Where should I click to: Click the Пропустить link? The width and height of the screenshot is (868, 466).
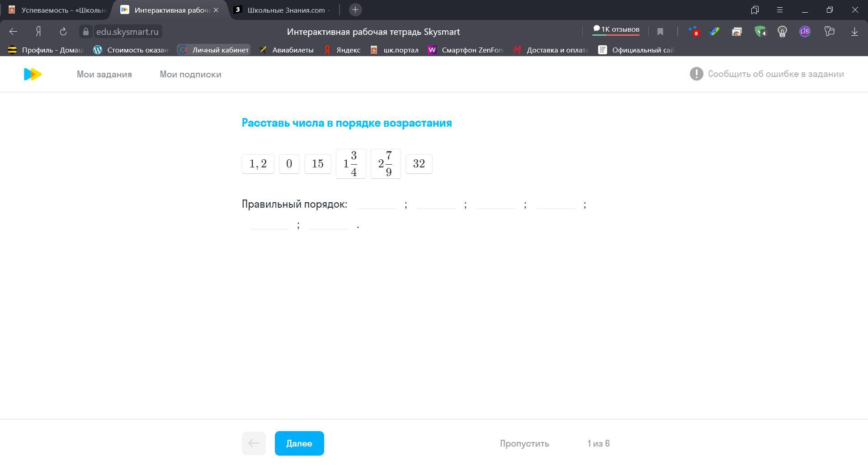(x=524, y=443)
